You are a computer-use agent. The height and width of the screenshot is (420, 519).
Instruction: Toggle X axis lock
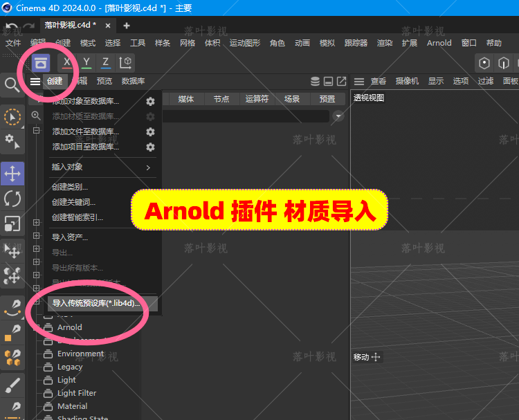coord(67,62)
